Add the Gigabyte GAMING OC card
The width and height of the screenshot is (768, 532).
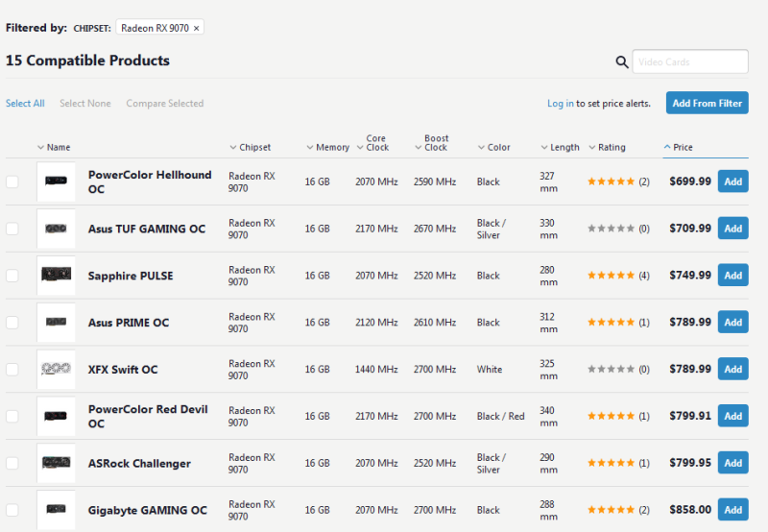point(732,510)
